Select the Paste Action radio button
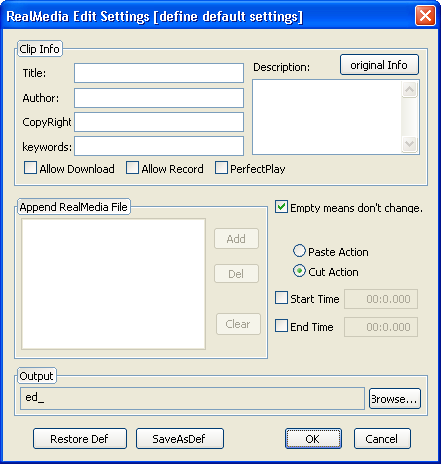The width and height of the screenshot is (441, 464). tap(299, 251)
